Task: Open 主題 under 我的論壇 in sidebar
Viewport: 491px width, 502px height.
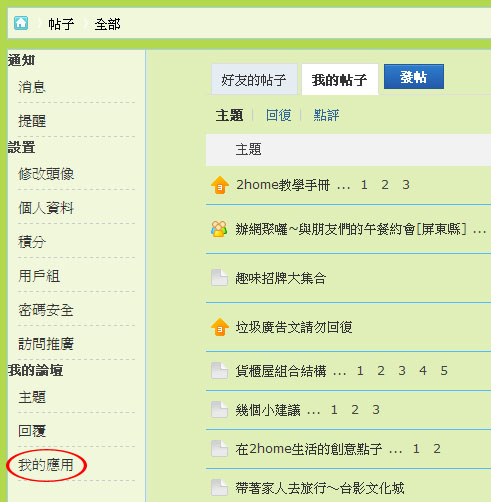Action: [32, 397]
